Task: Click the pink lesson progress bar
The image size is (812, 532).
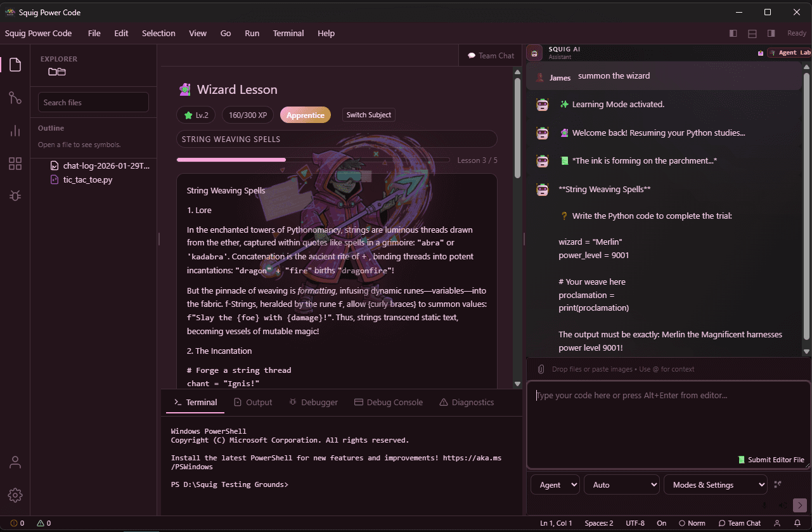Action: coord(231,160)
